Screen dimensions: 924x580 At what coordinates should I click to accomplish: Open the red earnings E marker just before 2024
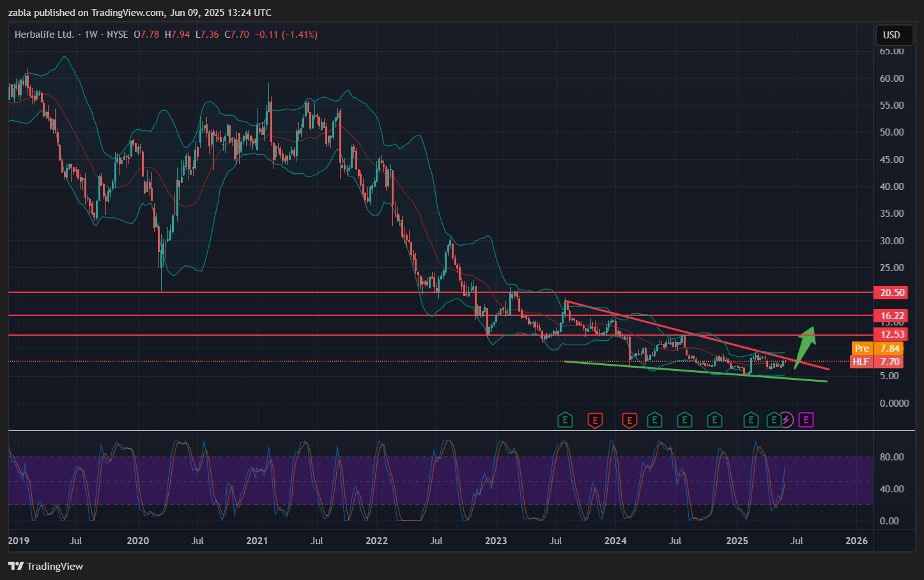pos(595,420)
